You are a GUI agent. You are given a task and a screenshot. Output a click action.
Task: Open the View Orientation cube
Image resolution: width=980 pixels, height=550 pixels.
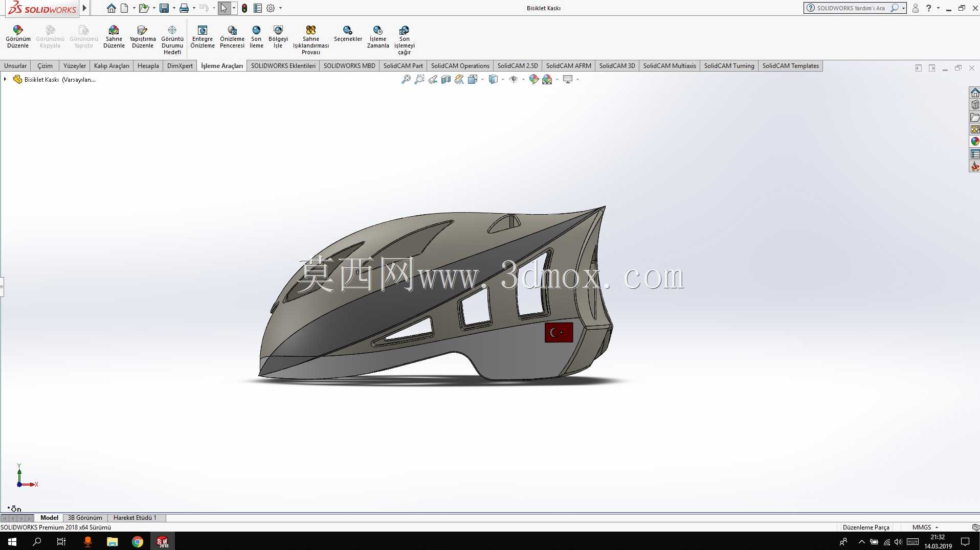coord(473,79)
